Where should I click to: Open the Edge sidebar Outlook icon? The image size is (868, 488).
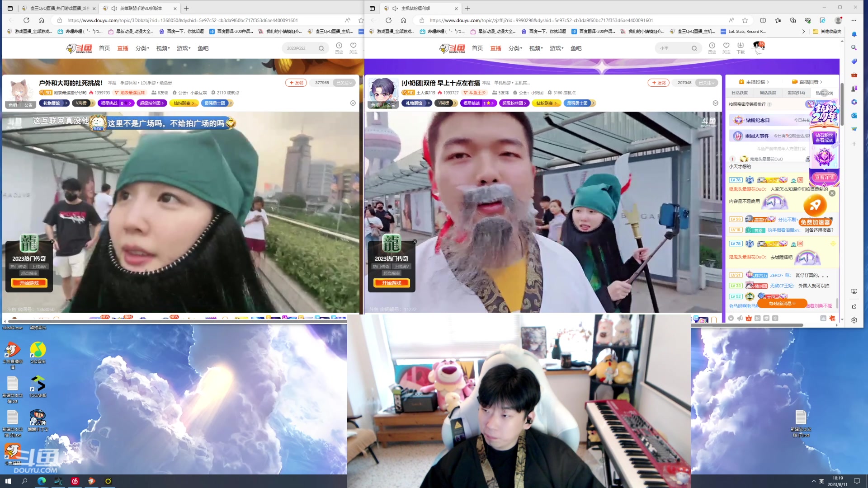click(x=854, y=116)
